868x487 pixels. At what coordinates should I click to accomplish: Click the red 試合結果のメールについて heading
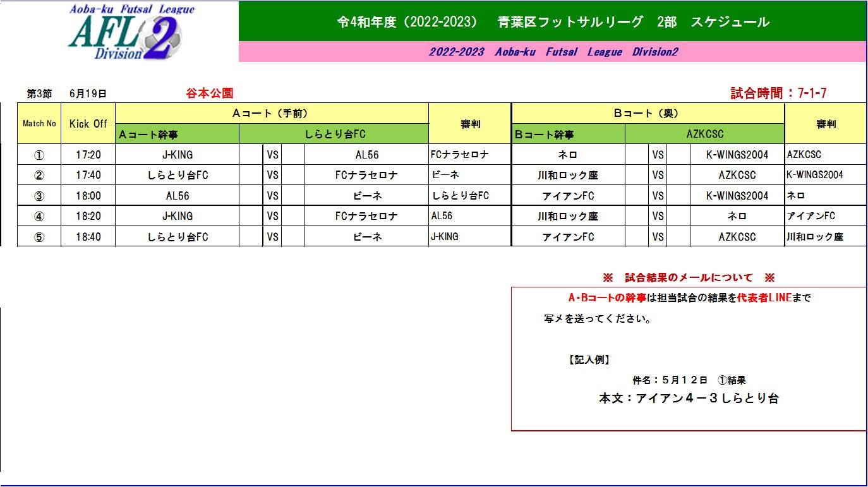coord(689,278)
